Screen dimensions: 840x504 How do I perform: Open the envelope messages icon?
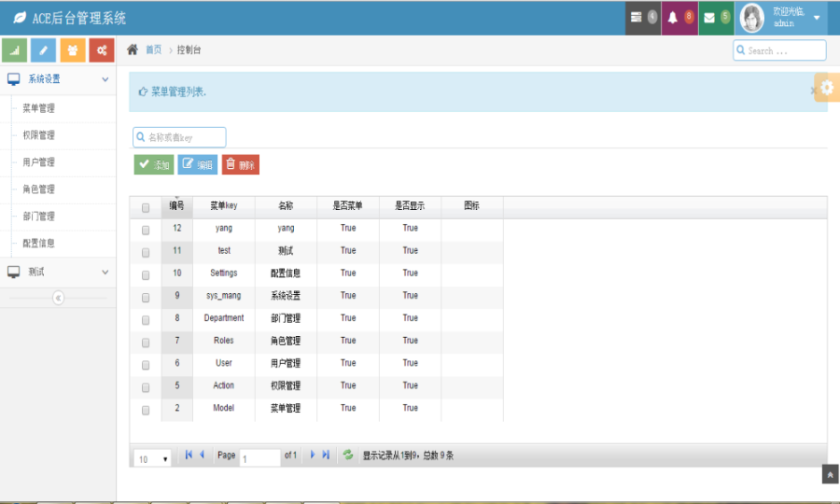point(709,18)
